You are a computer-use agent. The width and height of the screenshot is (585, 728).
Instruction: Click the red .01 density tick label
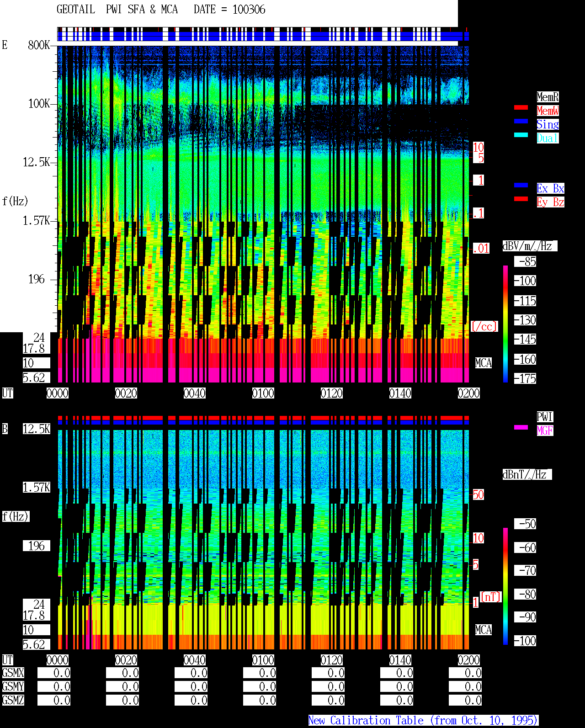point(481,249)
